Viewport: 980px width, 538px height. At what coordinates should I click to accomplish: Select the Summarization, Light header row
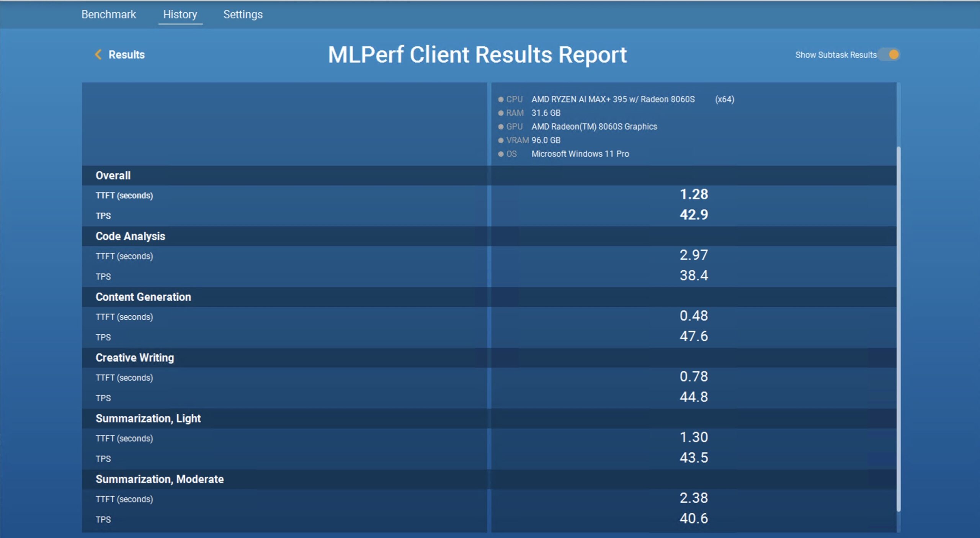148,418
